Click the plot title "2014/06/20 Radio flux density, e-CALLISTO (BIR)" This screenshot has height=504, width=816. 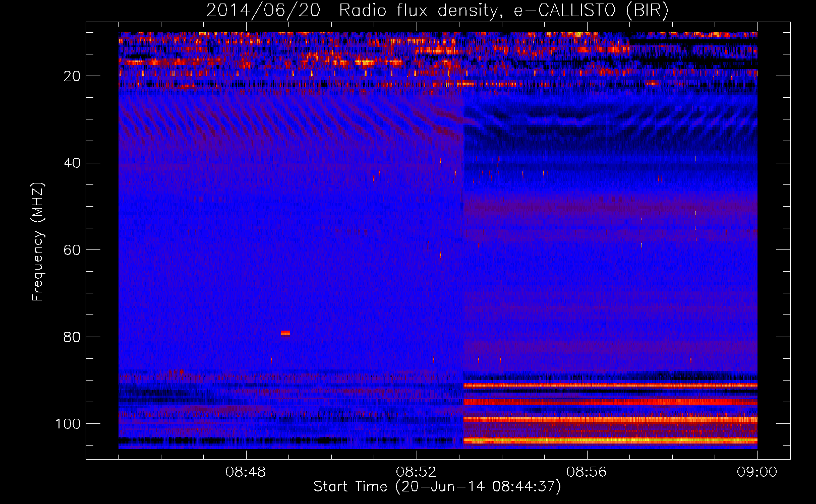[x=437, y=11]
